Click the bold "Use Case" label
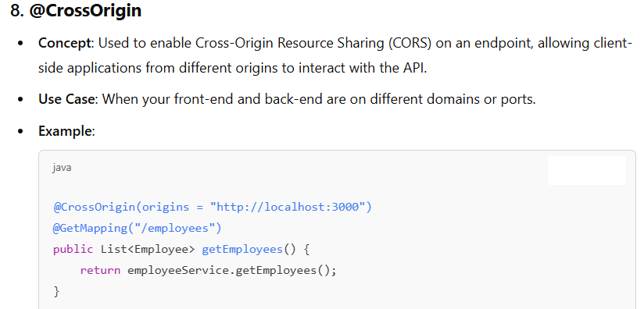 click(x=66, y=99)
